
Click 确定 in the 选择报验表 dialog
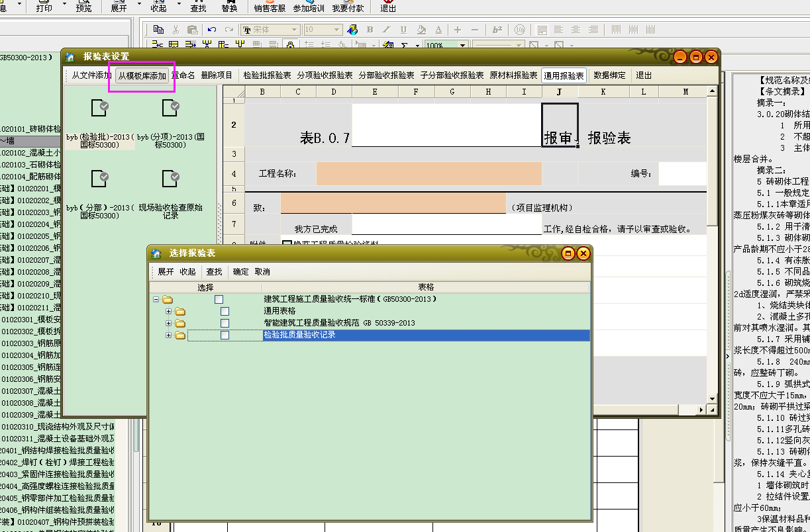(240, 272)
